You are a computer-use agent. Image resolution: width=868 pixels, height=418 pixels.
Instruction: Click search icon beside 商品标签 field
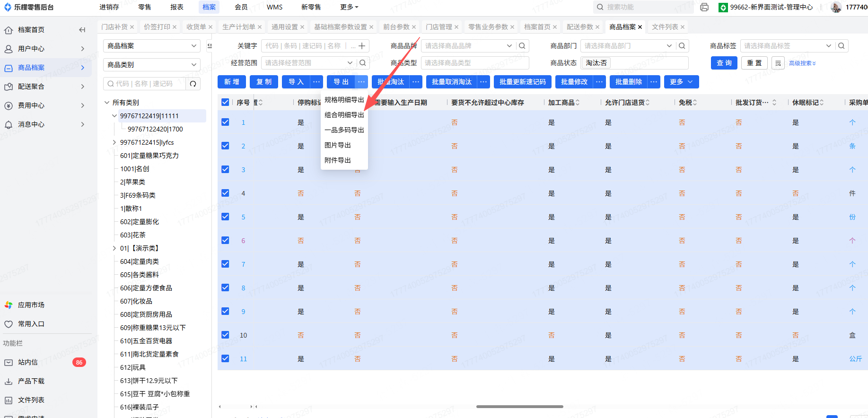[842, 46]
